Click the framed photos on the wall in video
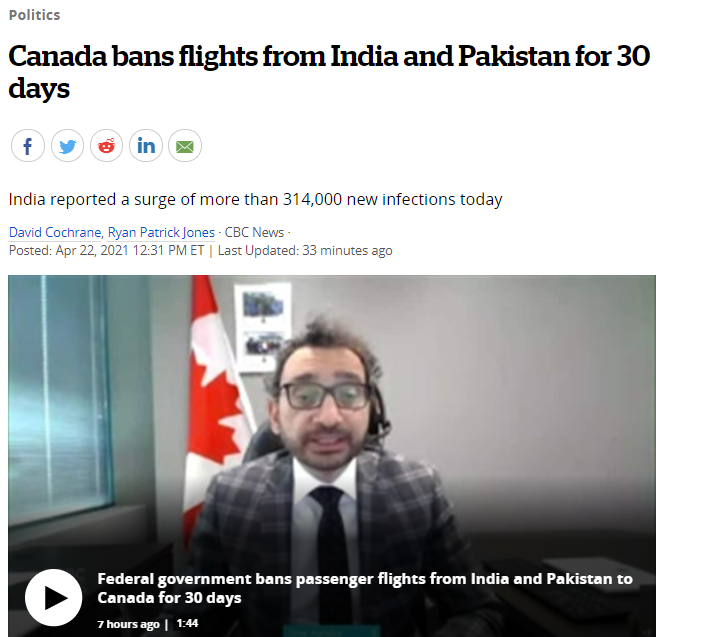The width and height of the screenshot is (715, 637). pyautogui.click(x=263, y=327)
